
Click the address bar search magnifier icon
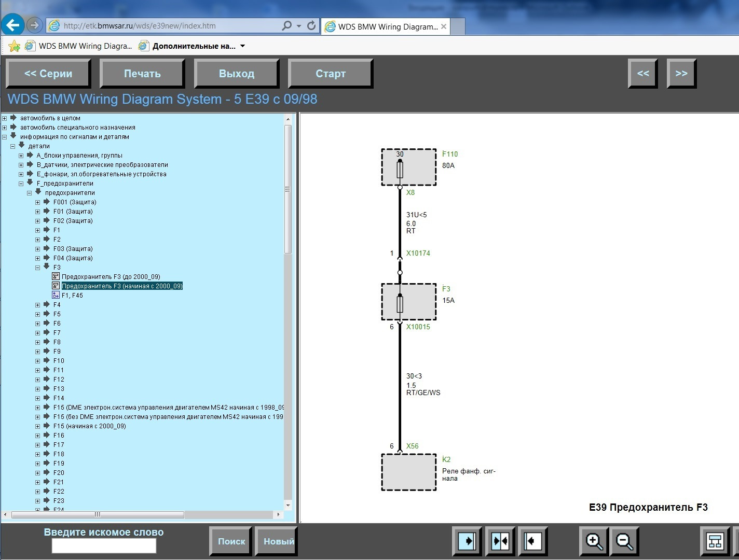coord(286,25)
